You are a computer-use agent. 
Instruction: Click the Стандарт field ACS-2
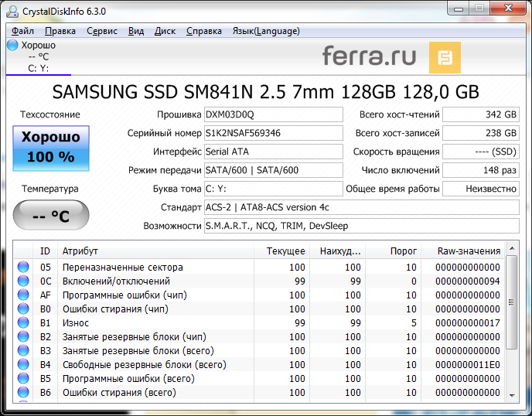click(362, 207)
